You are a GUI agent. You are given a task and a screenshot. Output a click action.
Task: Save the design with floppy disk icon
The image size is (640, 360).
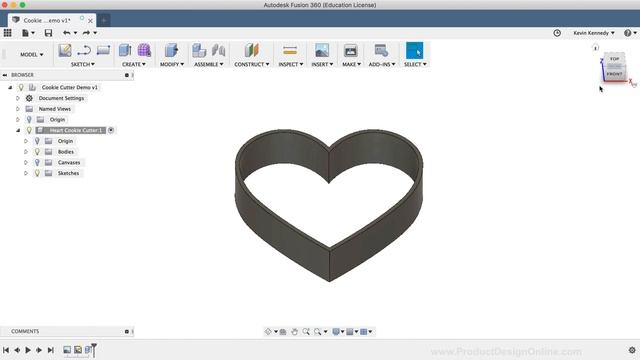pyautogui.click(x=48, y=33)
